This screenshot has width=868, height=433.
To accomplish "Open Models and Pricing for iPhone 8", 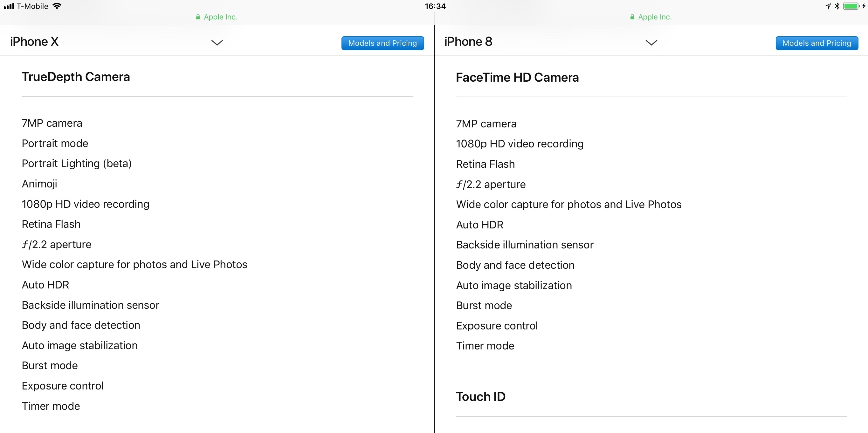I will click(817, 43).
